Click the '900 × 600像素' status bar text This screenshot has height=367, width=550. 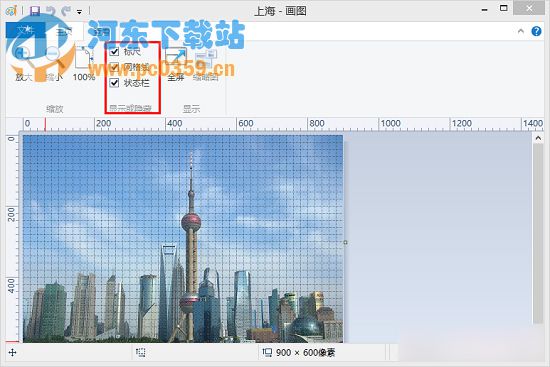tap(306, 353)
